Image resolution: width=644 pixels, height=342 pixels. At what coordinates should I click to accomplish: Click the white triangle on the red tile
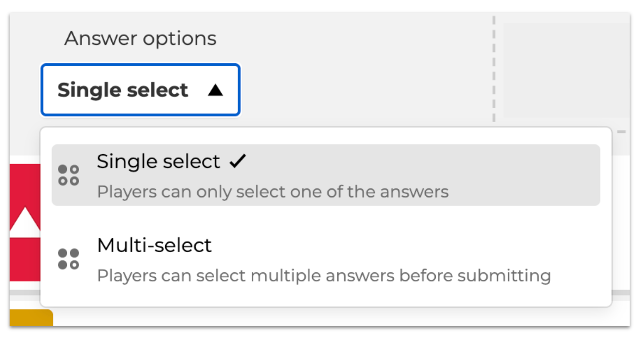coord(25,221)
